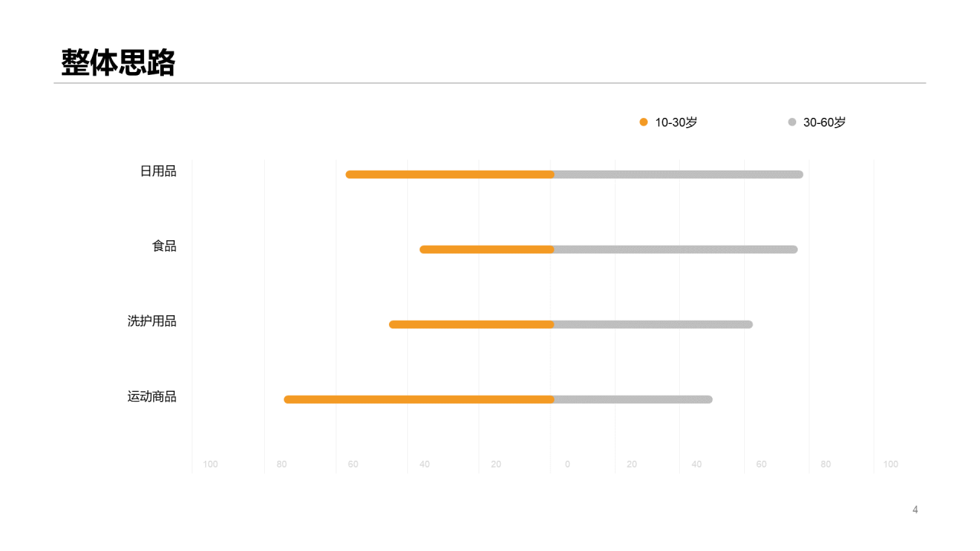The image size is (980, 551).
Task: Select the 食品 category label
Action: (165, 246)
